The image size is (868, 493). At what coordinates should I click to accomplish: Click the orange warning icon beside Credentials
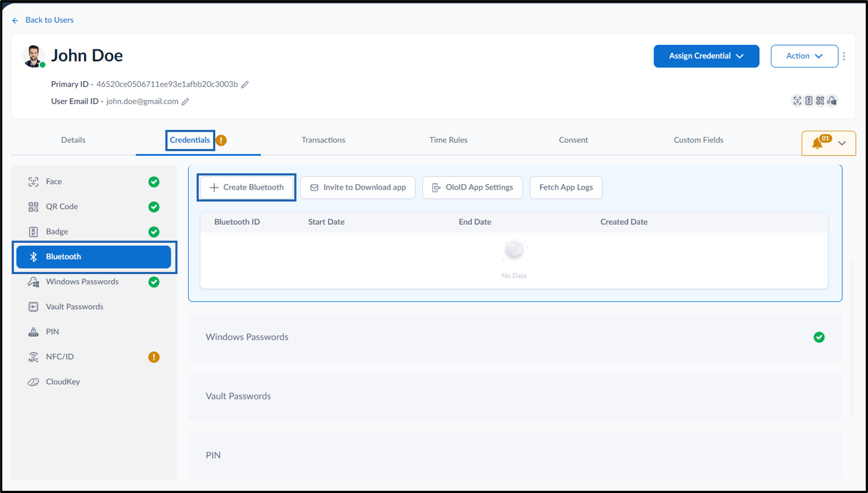tap(221, 140)
